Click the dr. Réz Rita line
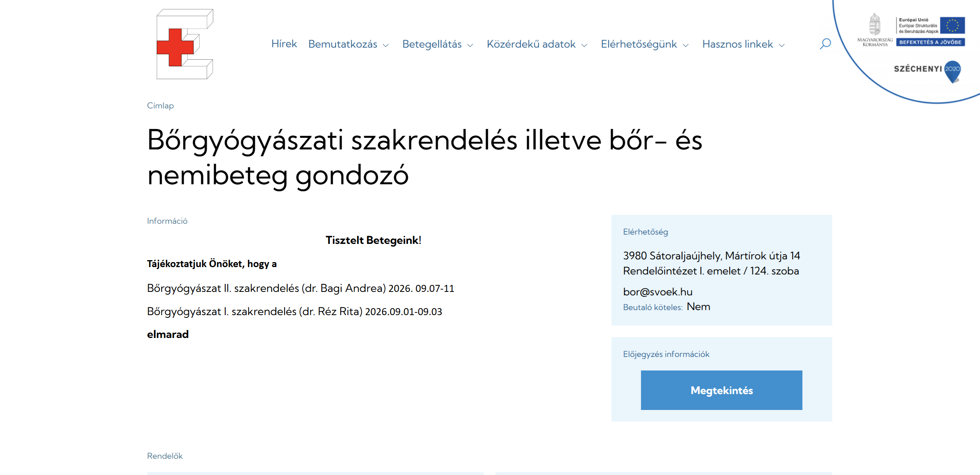This screenshot has width=980, height=475. (x=294, y=312)
